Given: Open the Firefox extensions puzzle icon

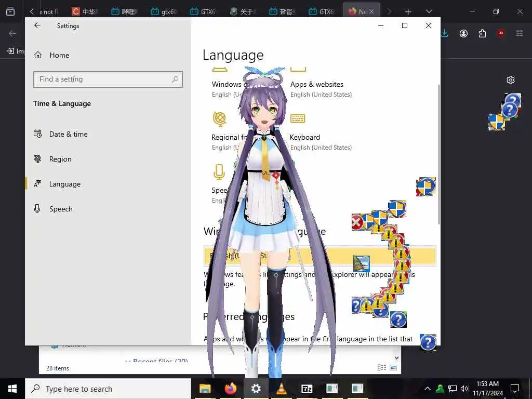Looking at the screenshot, I should (482, 33).
